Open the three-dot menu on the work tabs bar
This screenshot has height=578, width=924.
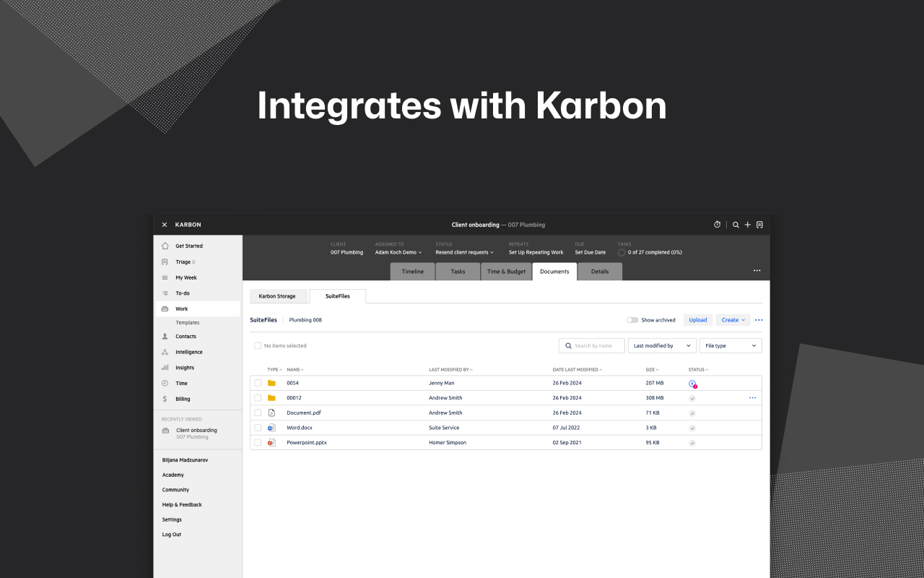757,271
